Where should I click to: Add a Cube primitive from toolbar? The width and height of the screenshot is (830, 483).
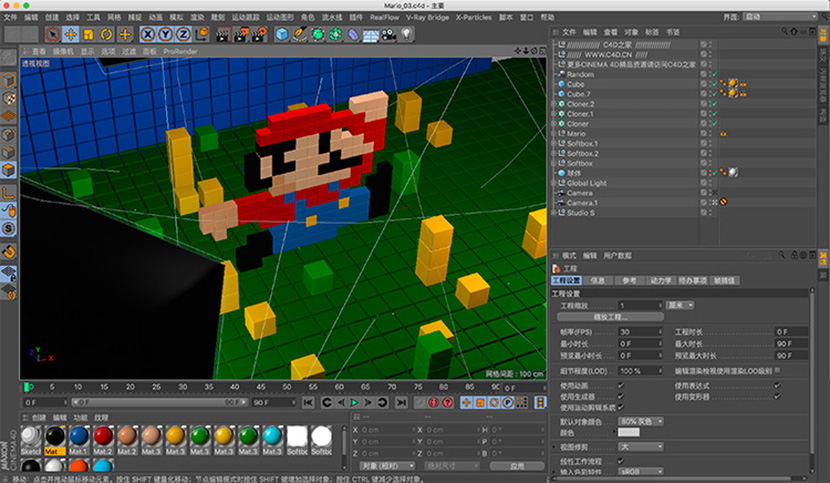click(x=282, y=34)
